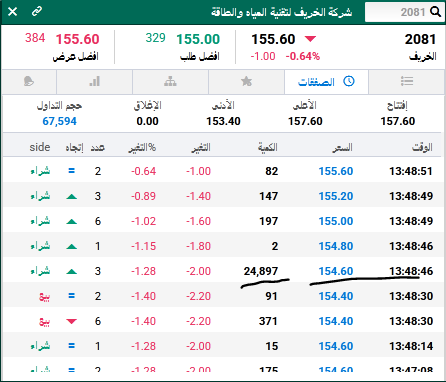Viewport: 446px width, 382px height.
Task: Click the red down arrow in 371 row
Action: click(71, 321)
